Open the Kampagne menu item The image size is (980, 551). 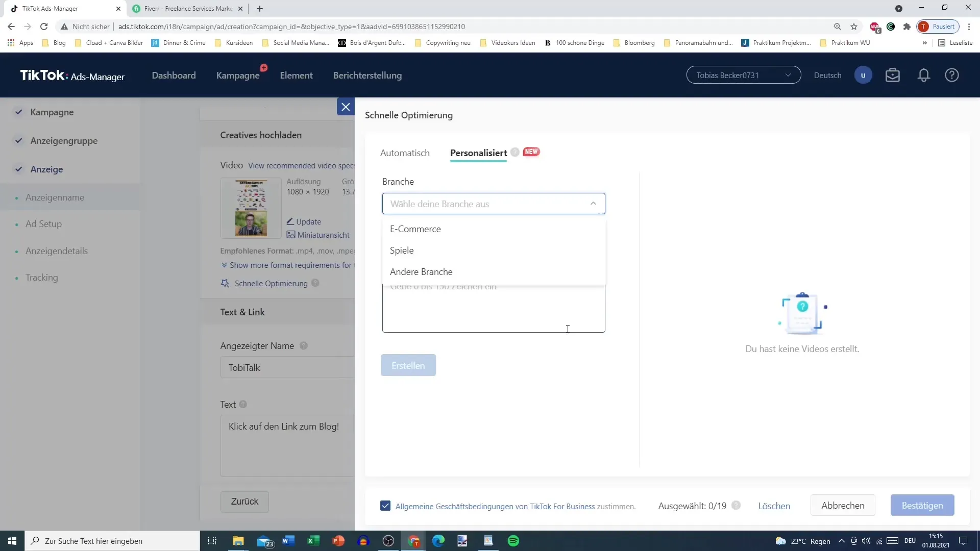tap(238, 76)
